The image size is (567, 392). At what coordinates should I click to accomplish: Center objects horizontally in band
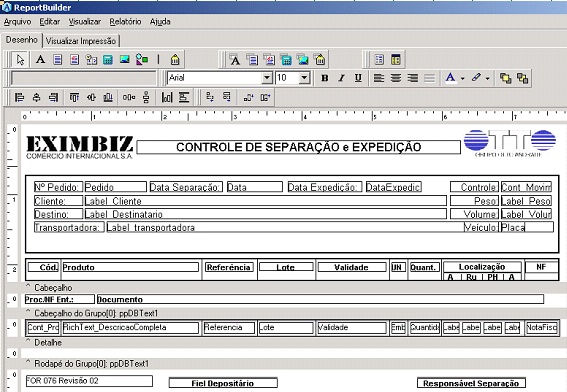(167, 97)
